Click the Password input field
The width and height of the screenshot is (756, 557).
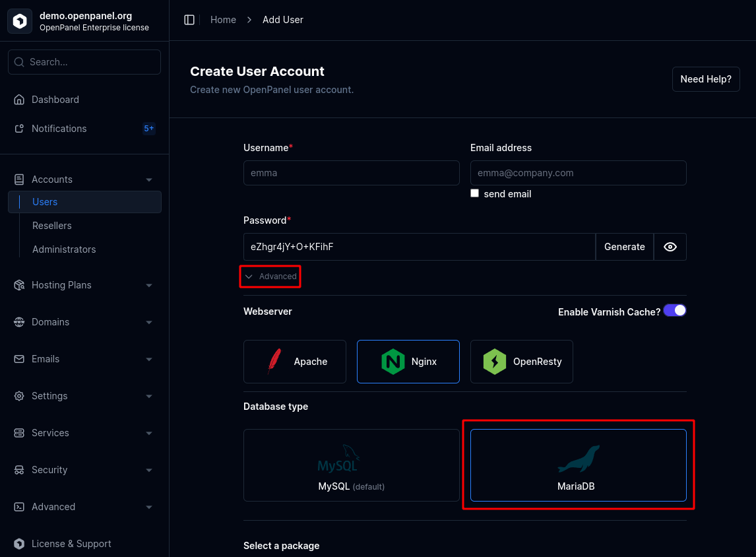click(420, 247)
